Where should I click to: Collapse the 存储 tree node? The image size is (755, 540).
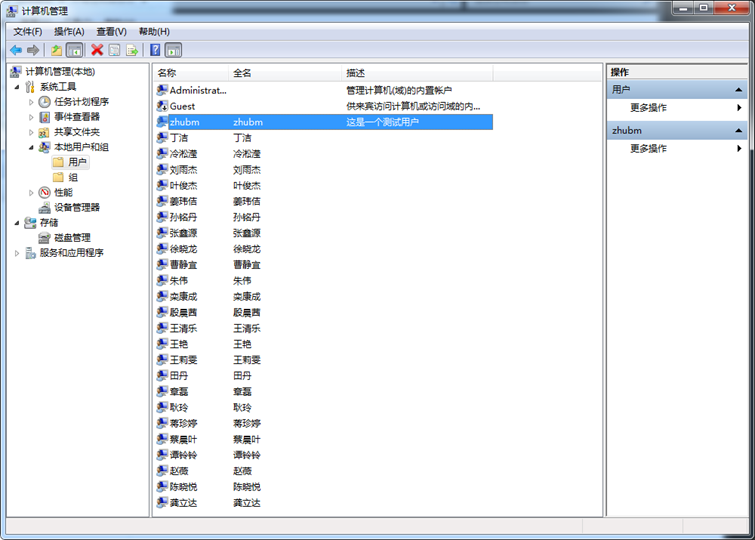17,223
